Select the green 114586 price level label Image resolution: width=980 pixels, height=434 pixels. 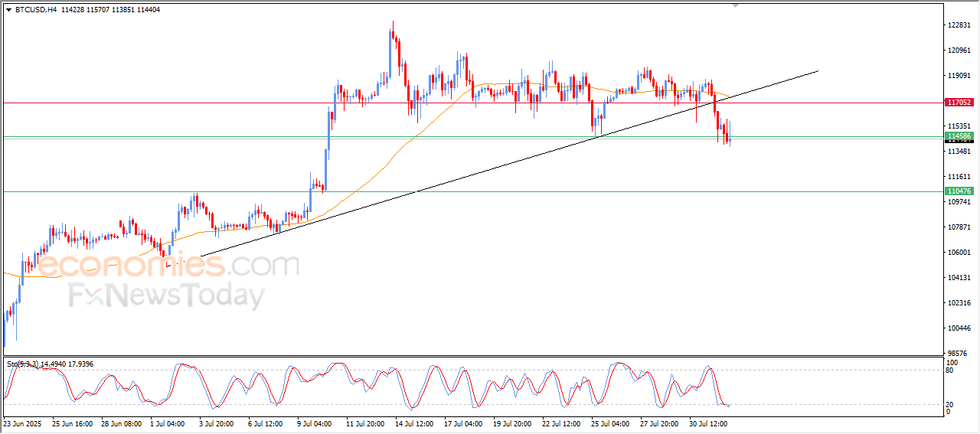point(959,136)
